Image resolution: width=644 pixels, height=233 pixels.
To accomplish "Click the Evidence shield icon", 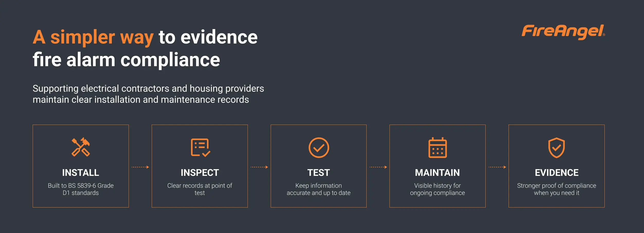I will click(557, 148).
